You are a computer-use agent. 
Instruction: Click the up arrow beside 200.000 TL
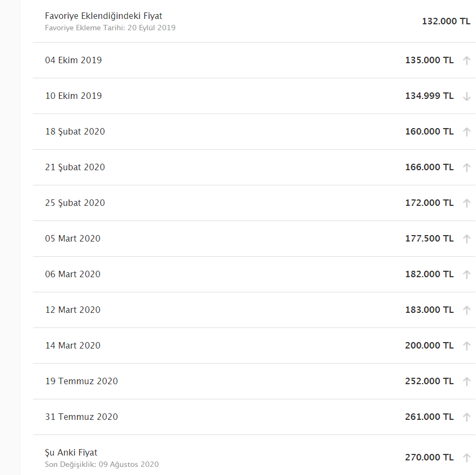467,346
